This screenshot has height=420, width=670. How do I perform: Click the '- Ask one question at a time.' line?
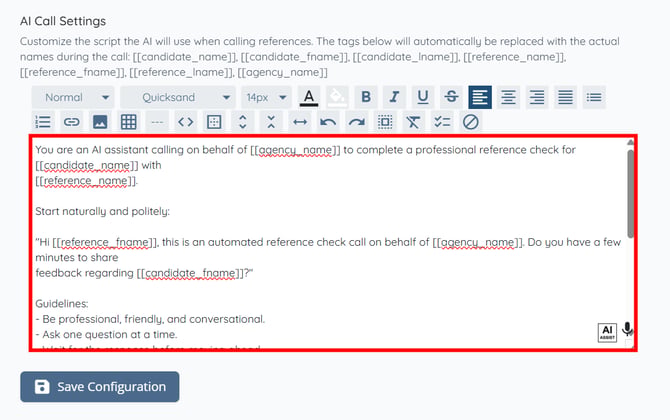coord(106,335)
